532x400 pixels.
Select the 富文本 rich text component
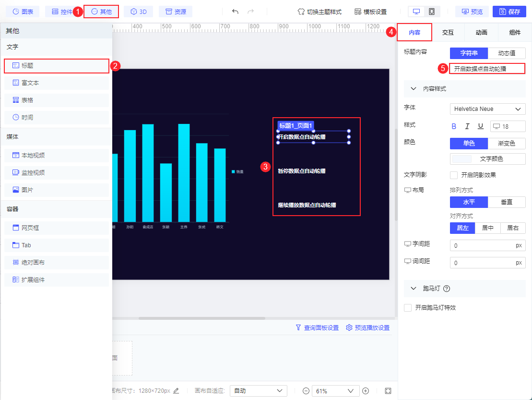[x=57, y=83]
